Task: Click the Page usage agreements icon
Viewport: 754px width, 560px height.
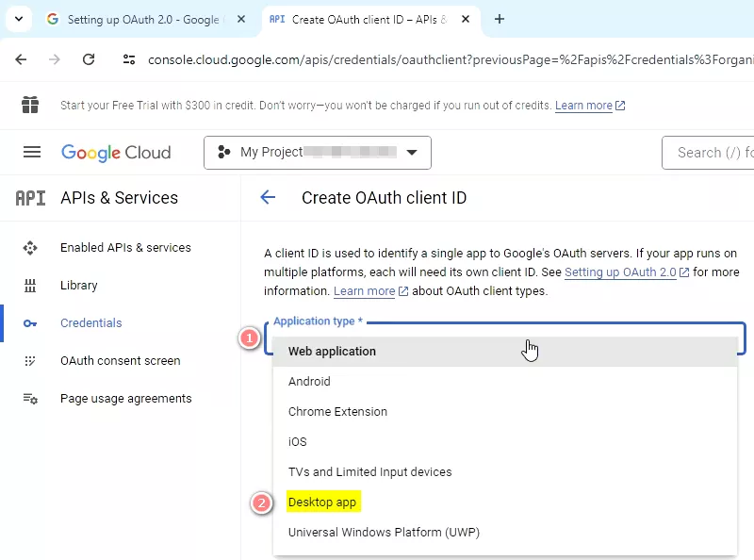Action: (x=30, y=399)
